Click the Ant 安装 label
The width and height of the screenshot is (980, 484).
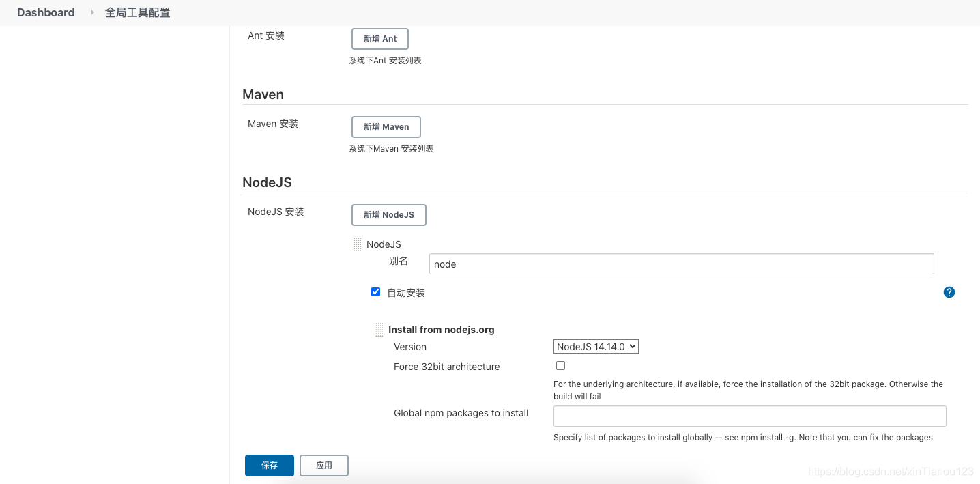click(x=266, y=35)
